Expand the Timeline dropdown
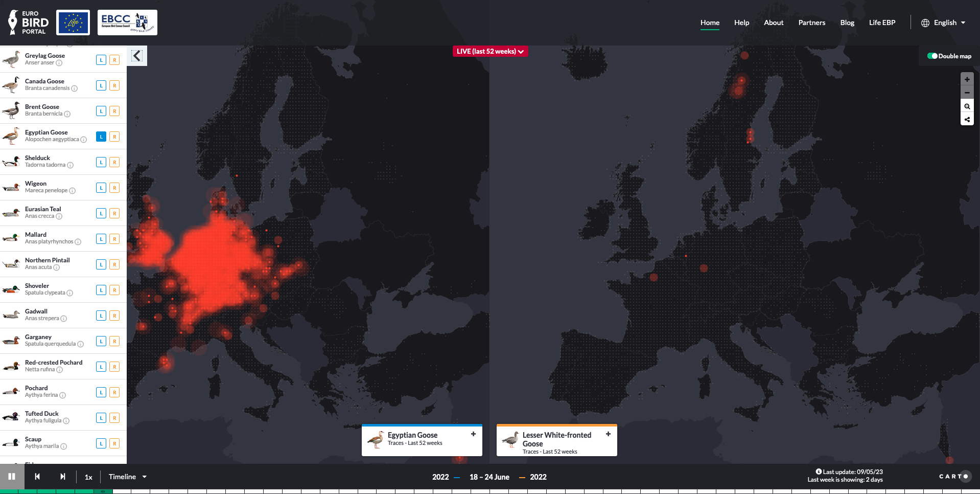 [128, 477]
